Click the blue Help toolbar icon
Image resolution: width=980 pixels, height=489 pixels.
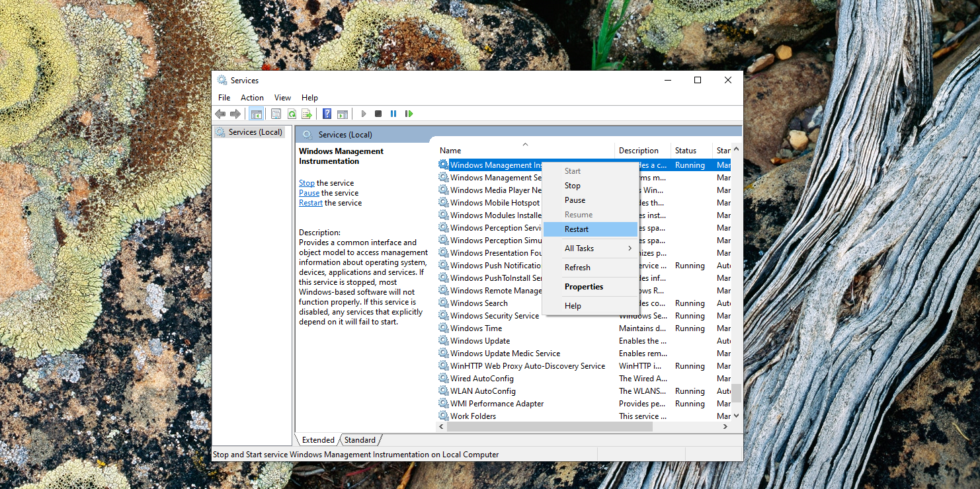tap(327, 114)
